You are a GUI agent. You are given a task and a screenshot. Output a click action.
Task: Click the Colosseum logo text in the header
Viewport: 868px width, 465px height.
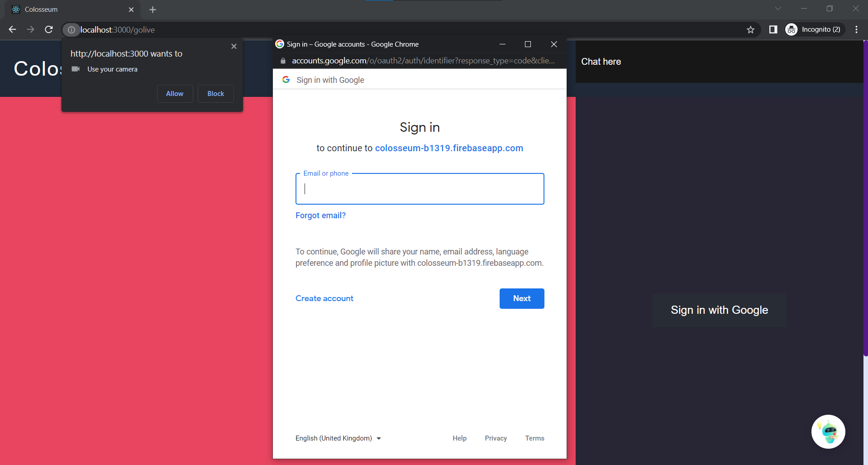pos(38,69)
